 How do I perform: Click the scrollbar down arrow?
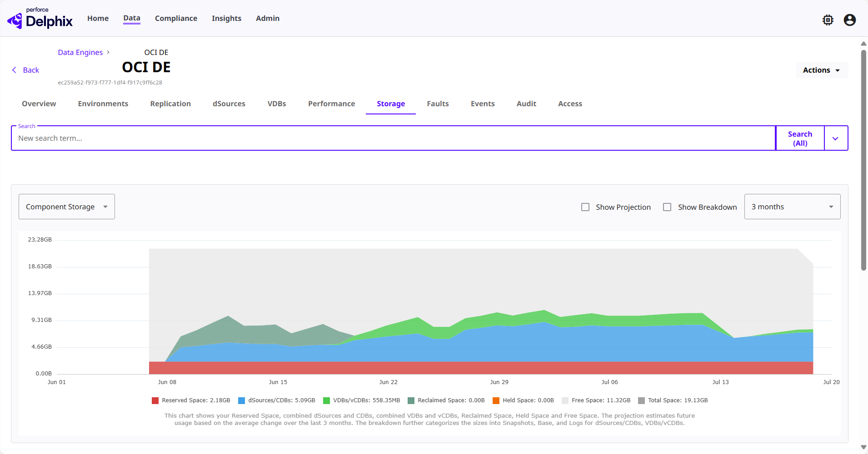pos(863,448)
